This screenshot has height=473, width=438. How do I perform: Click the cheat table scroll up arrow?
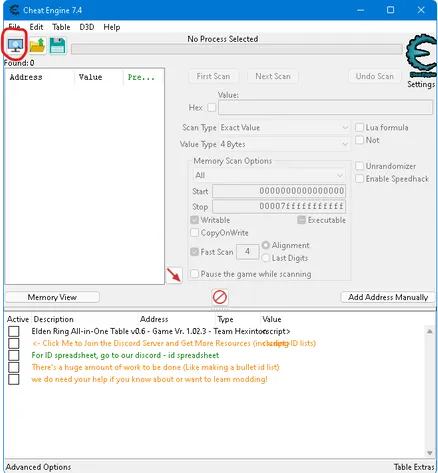pos(430,331)
